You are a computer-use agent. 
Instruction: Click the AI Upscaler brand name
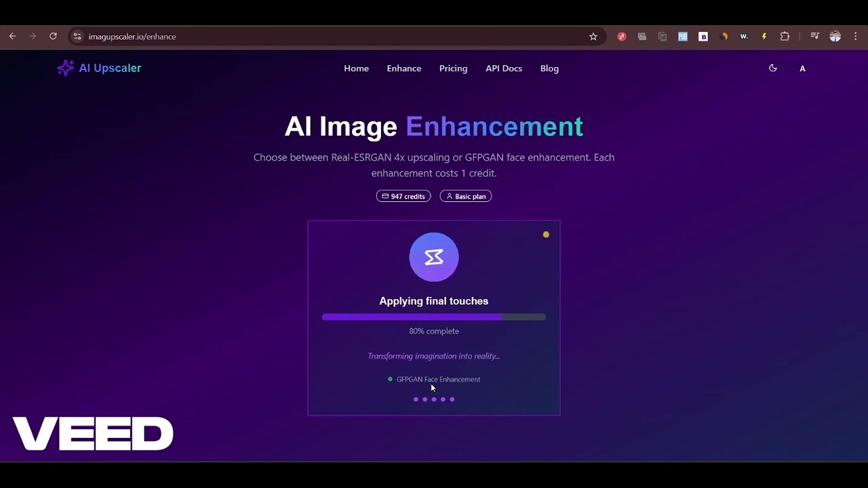tap(110, 68)
